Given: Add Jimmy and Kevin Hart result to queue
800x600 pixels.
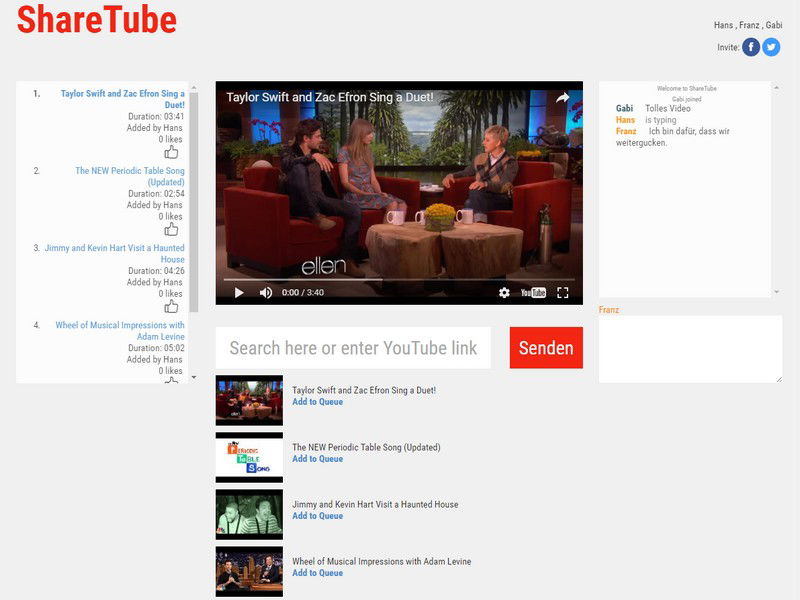Looking at the screenshot, I should (x=317, y=516).
